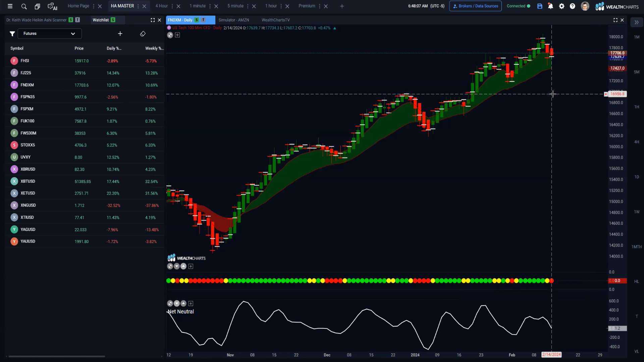Open the Futures watchlist dropdown

50,34
